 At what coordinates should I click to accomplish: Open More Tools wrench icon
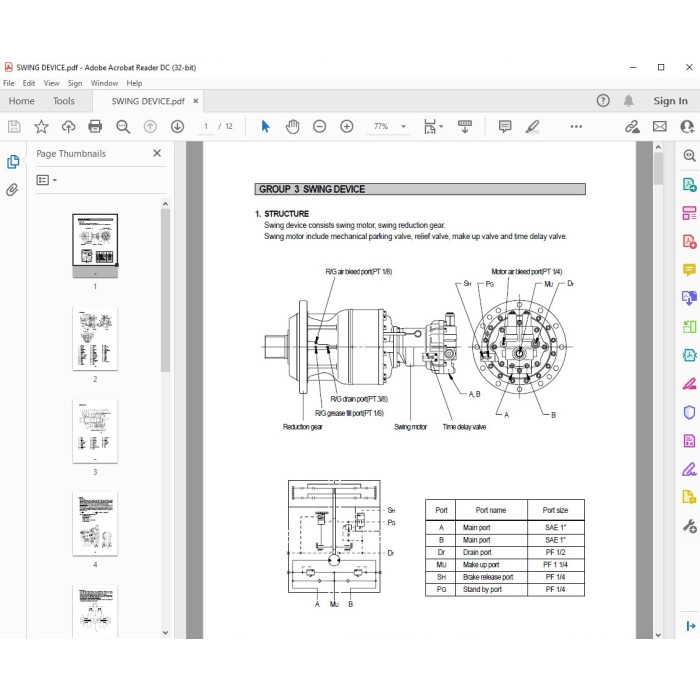pyautogui.click(x=689, y=526)
